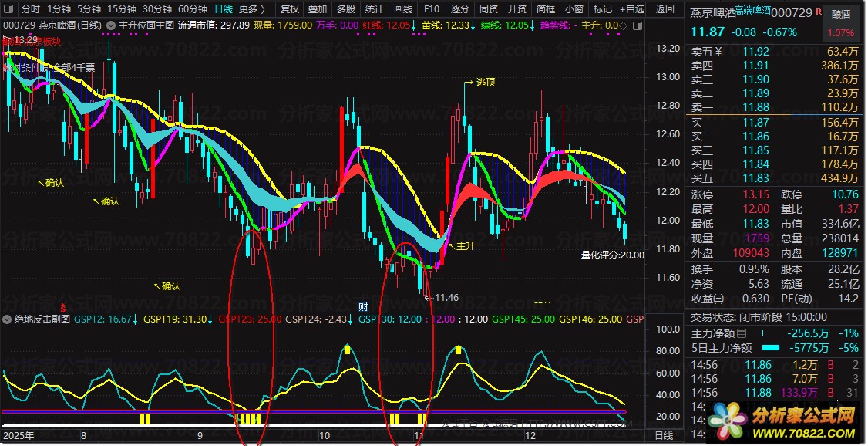Click the 开资 toolbar button
Image resolution: width=868 pixels, height=446 pixels.
(517, 8)
